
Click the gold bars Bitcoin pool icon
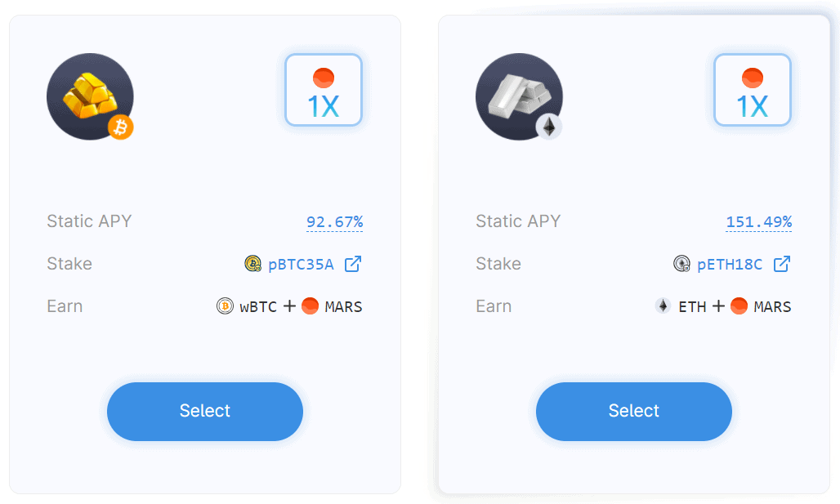point(90,96)
